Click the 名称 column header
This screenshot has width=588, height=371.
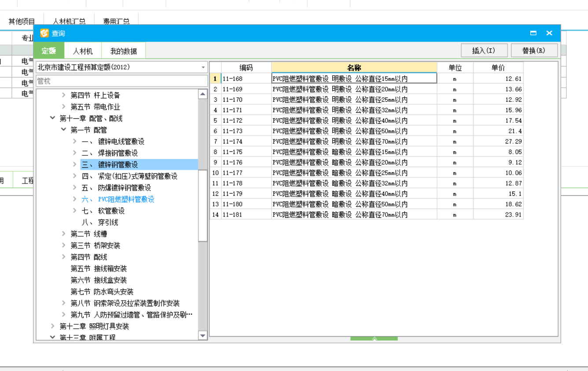click(354, 67)
